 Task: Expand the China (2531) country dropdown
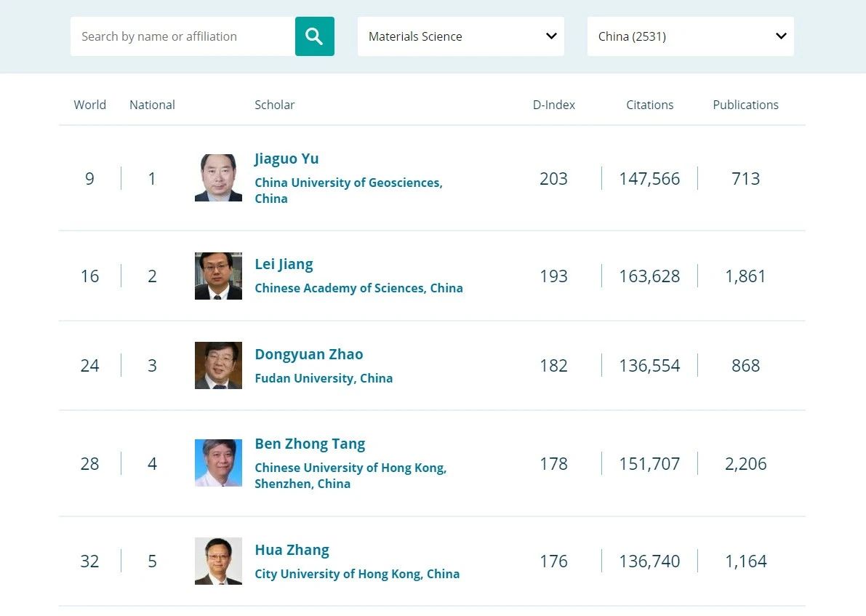pyautogui.click(x=689, y=36)
